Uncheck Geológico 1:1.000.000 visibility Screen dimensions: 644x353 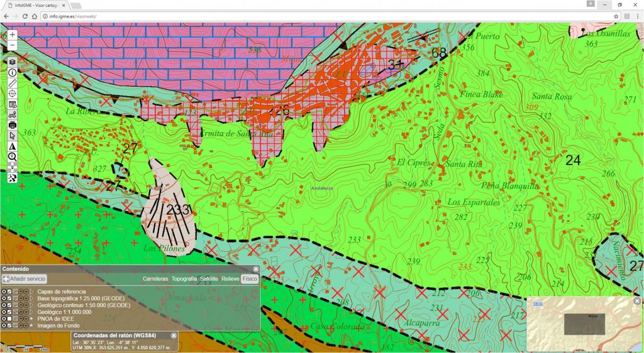pos(9,312)
